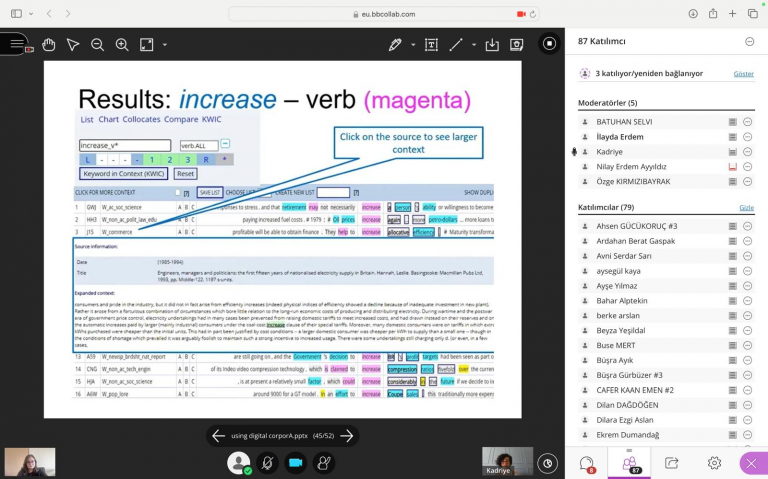Open attendee controls for BATUHAN SELVI

(747, 122)
